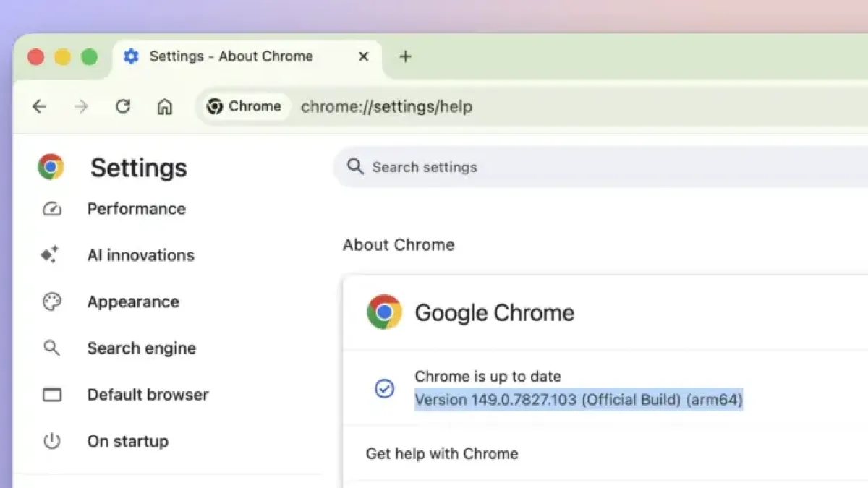Click the Chrome site info chip
This screenshot has height=488, width=868.
point(244,106)
